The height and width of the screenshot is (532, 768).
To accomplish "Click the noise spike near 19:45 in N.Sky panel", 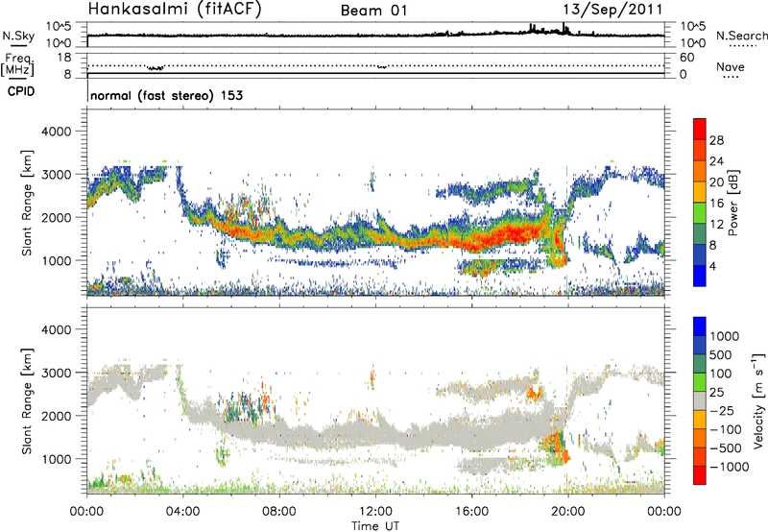I will coord(564,27).
